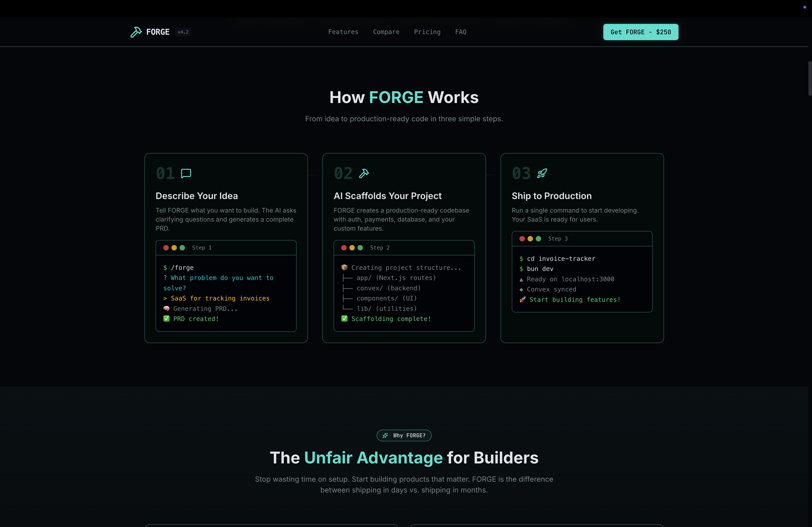Viewport: 812px width, 527px height.
Task: Open the Pricing page
Action: tap(427, 32)
